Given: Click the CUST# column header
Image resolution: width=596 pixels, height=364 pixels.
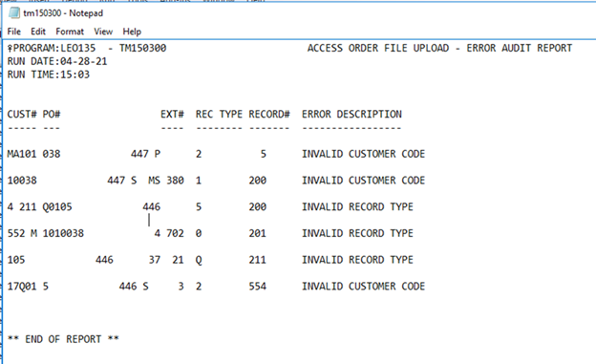Looking at the screenshot, I should click(22, 114).
